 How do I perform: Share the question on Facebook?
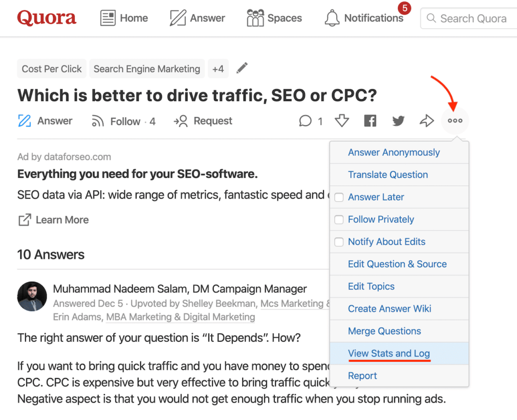click(x=370, y=121)
